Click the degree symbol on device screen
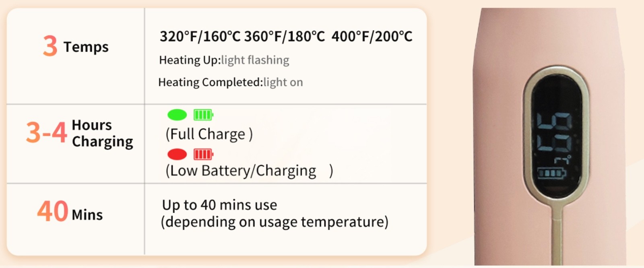The width and height of the screenshot is (644, 268). pyautogui.click(x=563, y=159)
